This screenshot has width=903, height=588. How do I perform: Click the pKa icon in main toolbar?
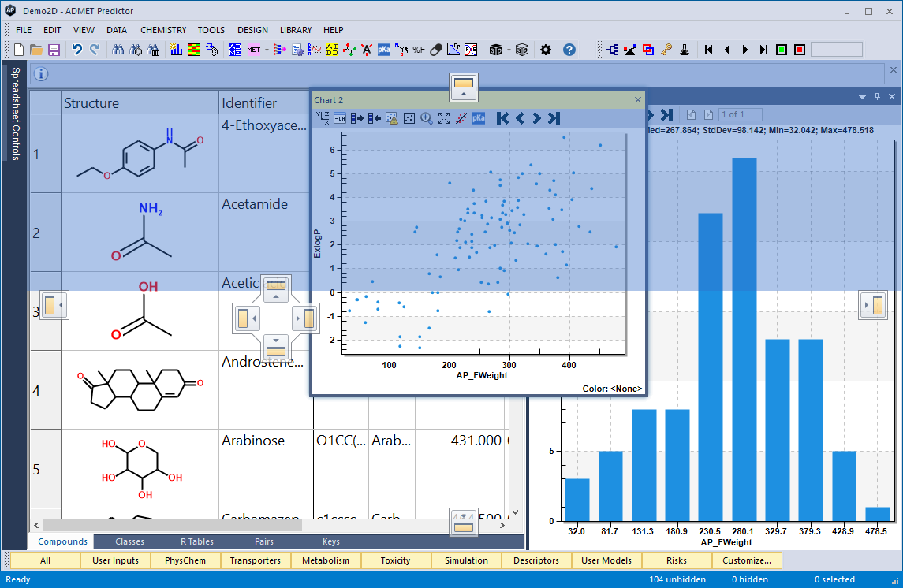(384, 50)
